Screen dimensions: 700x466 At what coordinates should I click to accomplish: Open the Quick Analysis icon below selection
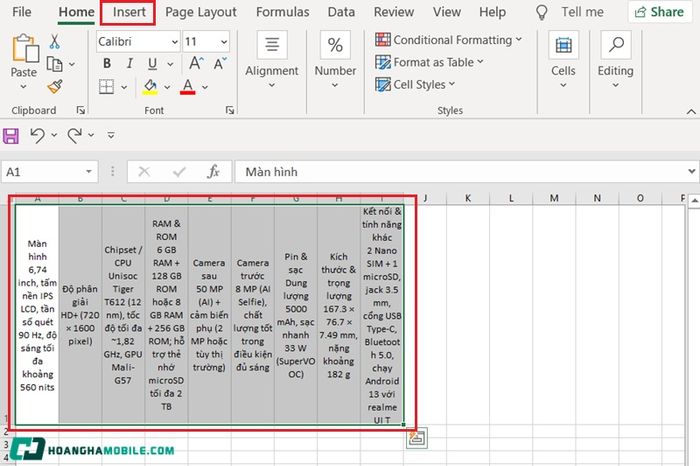point(417,438)
